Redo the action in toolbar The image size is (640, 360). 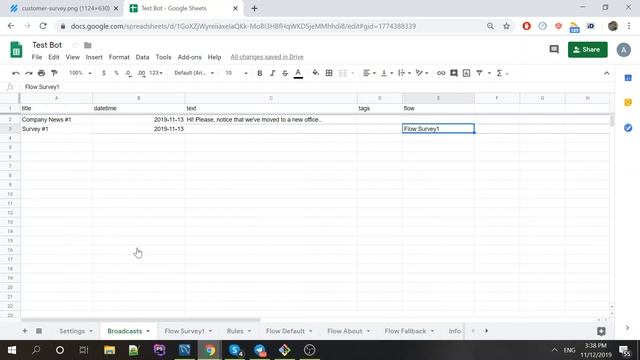[29, 73]
